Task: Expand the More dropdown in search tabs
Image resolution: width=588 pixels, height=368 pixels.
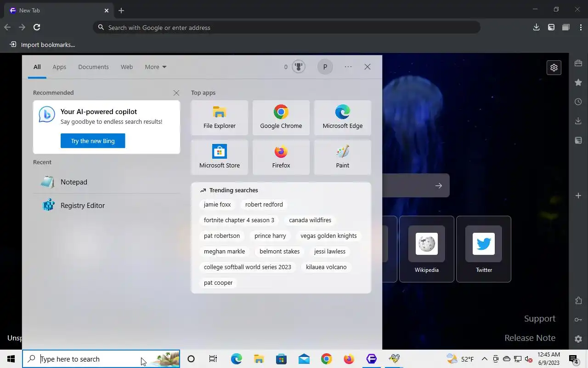Action: (x=156, y=67)
